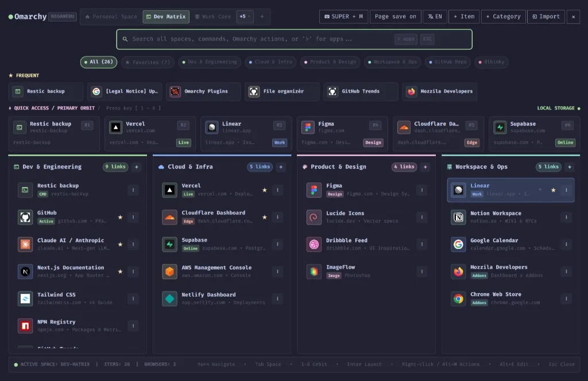This screenshot has width=588, height=381.
Task: Switch to Personal Space tab
Action: pos(111,17)
